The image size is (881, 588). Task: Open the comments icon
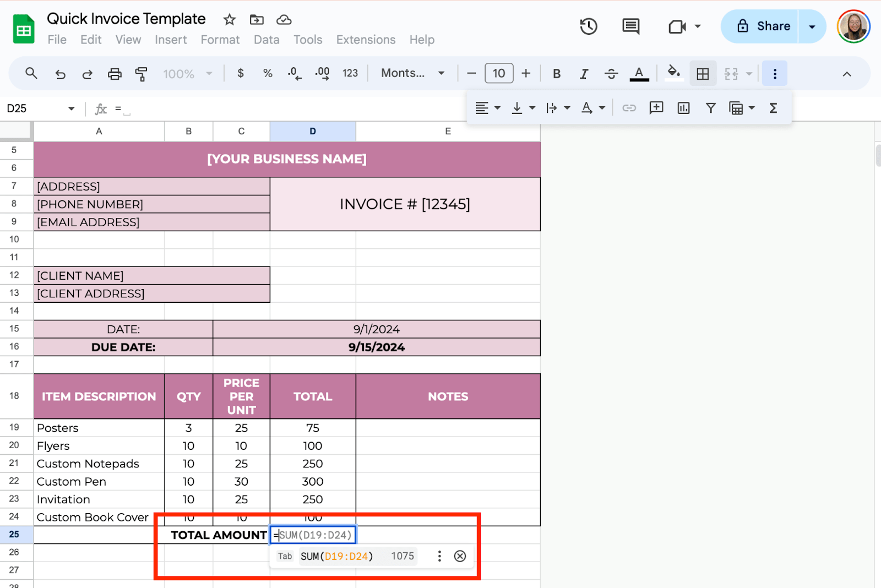tap(630, 26)
